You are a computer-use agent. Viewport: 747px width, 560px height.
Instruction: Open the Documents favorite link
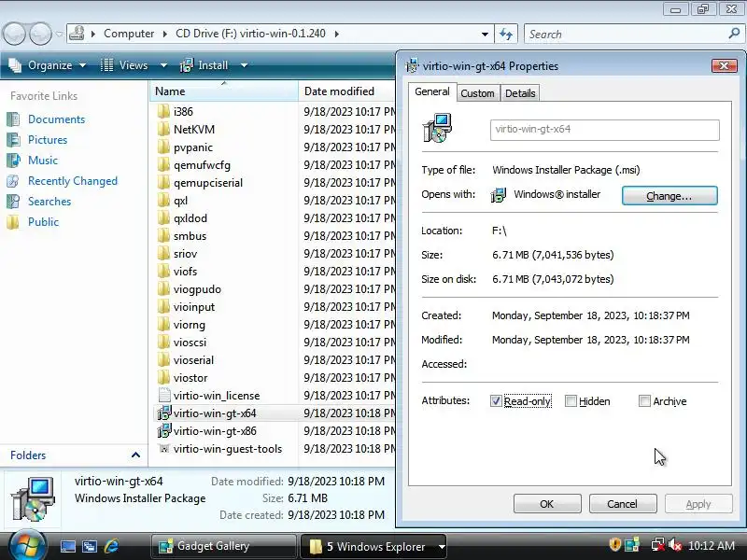coord(56,119)
